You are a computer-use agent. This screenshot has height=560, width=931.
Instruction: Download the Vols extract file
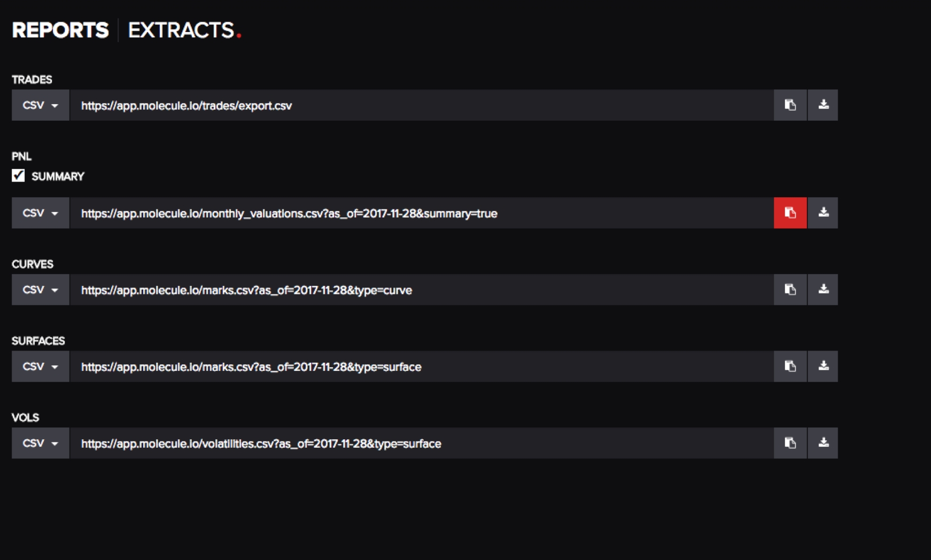tap(823, 443)
